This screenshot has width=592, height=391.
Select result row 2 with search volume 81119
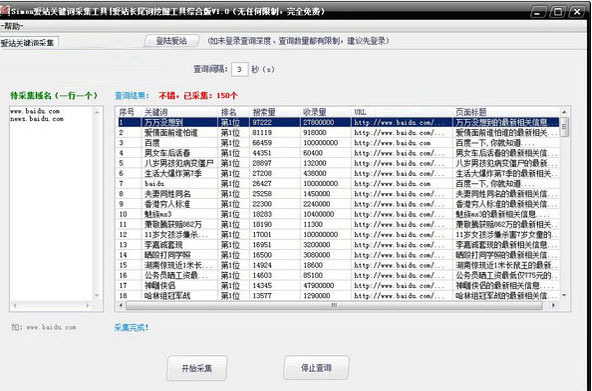point(338,132)
